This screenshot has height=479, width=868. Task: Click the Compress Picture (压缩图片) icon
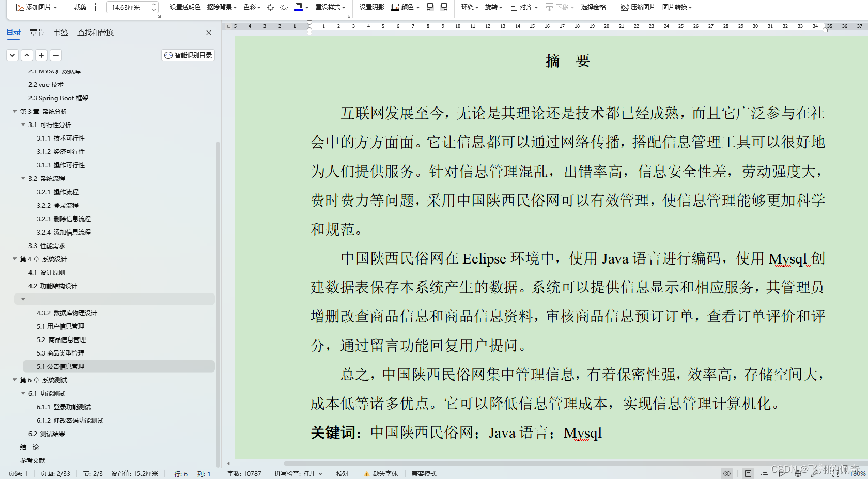625,7
